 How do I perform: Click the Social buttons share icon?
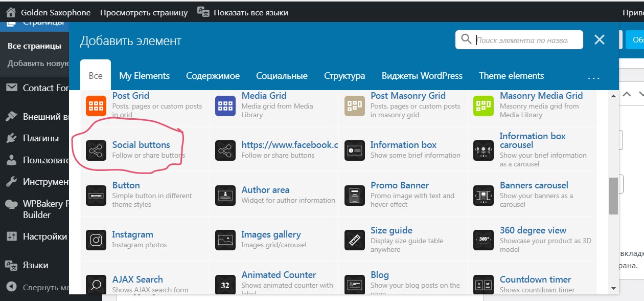click(96, 150)
